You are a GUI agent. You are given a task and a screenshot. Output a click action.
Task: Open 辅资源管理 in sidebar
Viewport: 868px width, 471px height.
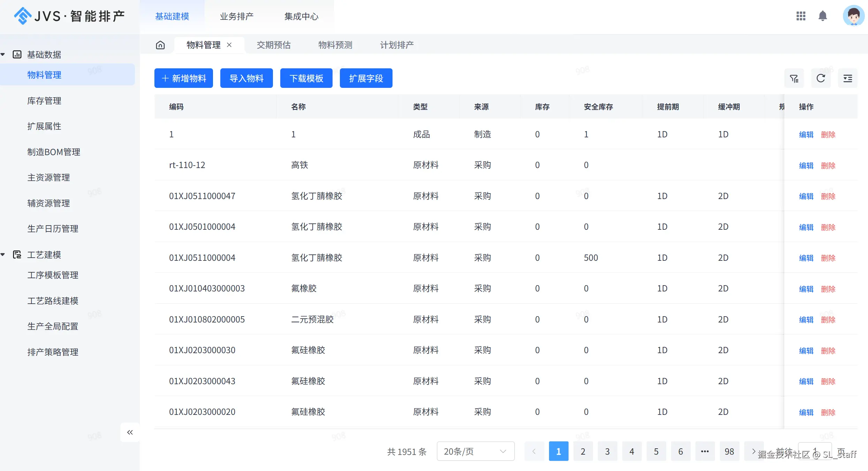click(x=48, y=203)
